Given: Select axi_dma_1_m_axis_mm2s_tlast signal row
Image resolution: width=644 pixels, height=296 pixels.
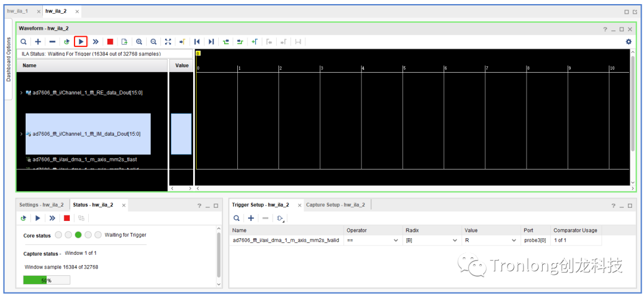Looking at the screenshot, I should tap(83, 160).
